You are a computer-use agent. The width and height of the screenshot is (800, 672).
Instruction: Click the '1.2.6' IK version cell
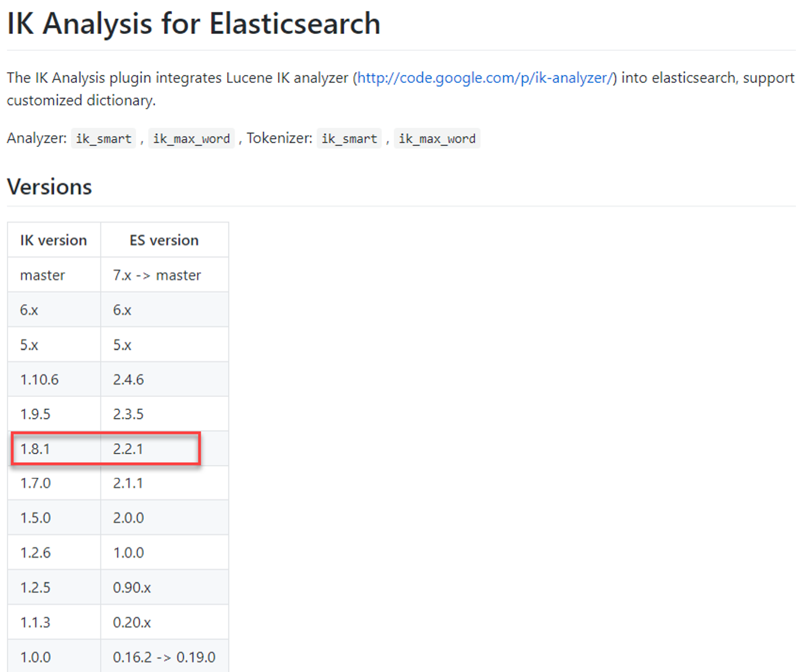tap(54, 553)
